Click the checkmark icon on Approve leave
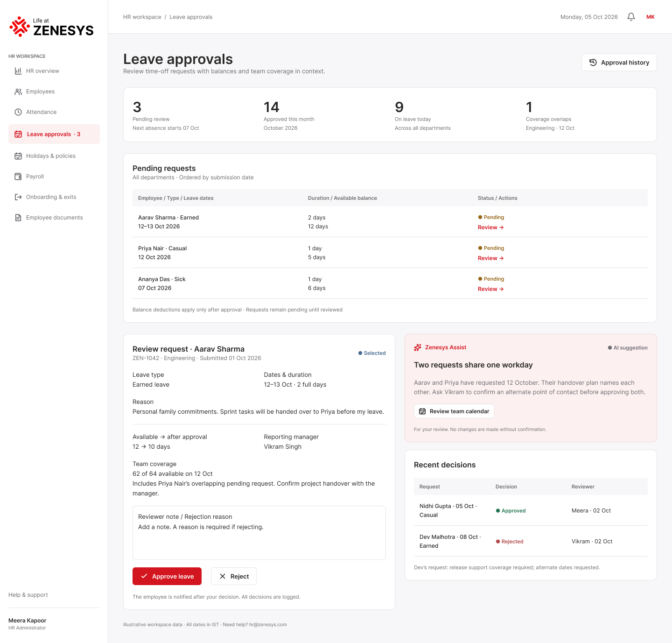This screenshot has width=672, height=643. point(144,576)
